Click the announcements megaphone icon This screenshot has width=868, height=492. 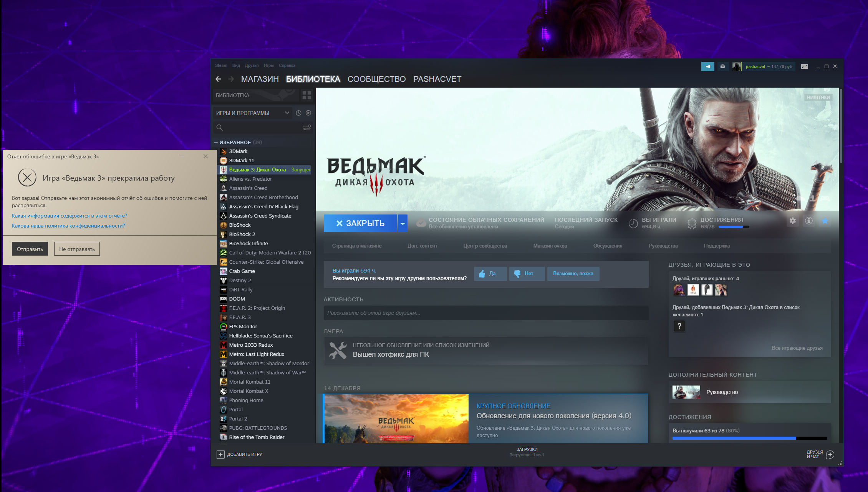707,66
